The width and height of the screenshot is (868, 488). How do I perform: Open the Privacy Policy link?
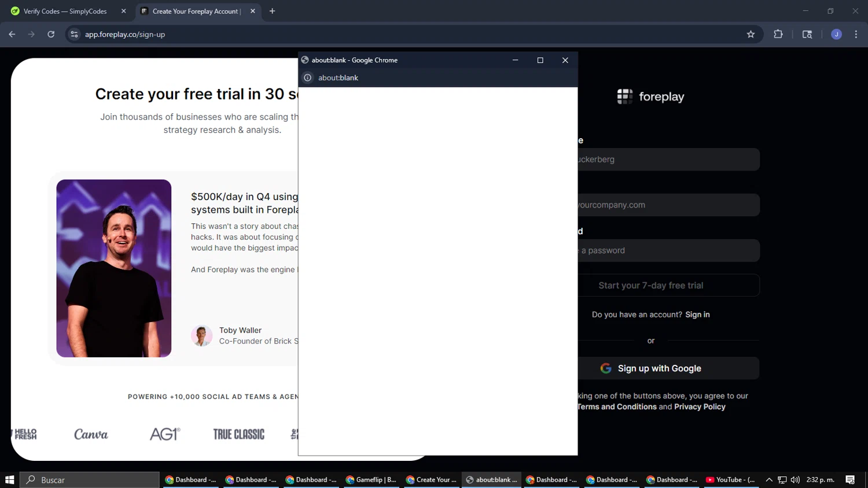[700, 407]
